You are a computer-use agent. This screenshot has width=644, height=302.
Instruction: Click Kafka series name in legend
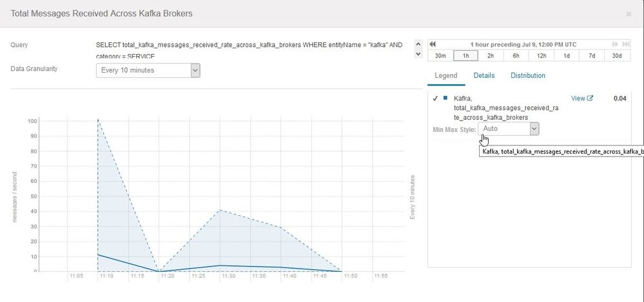pyautogui.click(x=506, y=108)
